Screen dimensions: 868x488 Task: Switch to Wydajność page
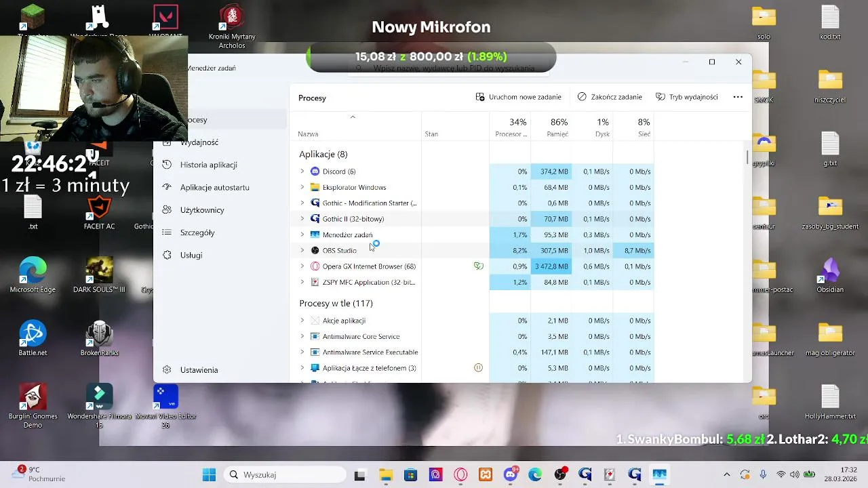click(x=199, y=142)
